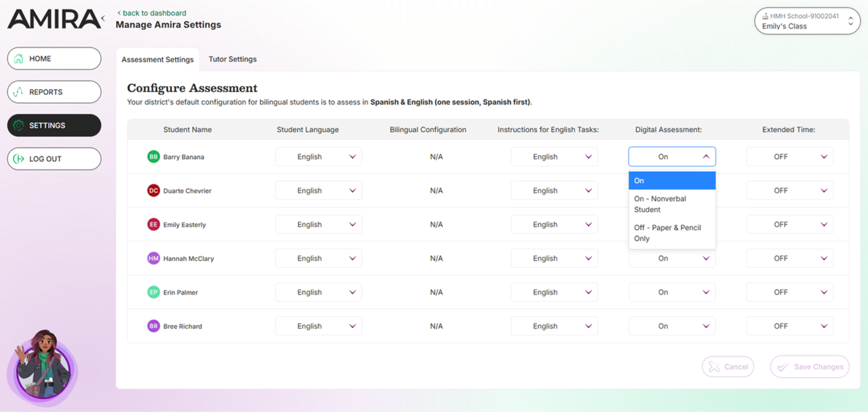Click the Settings gear icon in the sidebar
Viewport: 868px width, 412px height.
coord(20,125)
